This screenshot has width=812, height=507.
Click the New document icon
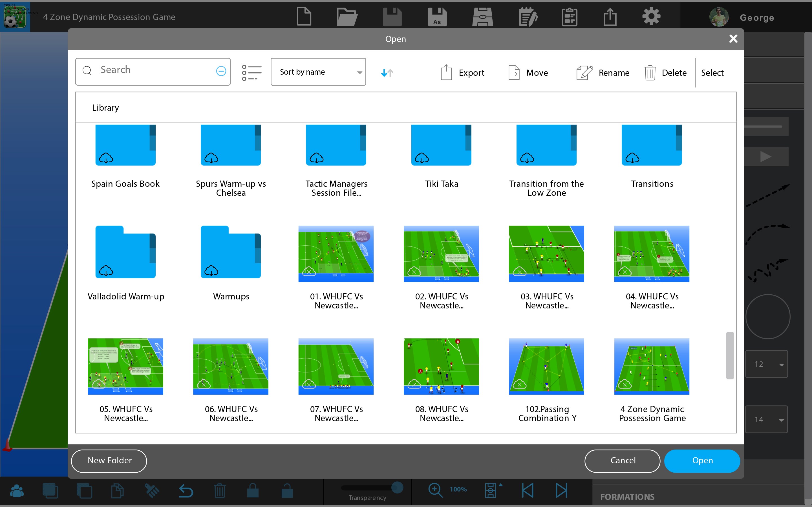pyautogui.click(x=304, y=16)
